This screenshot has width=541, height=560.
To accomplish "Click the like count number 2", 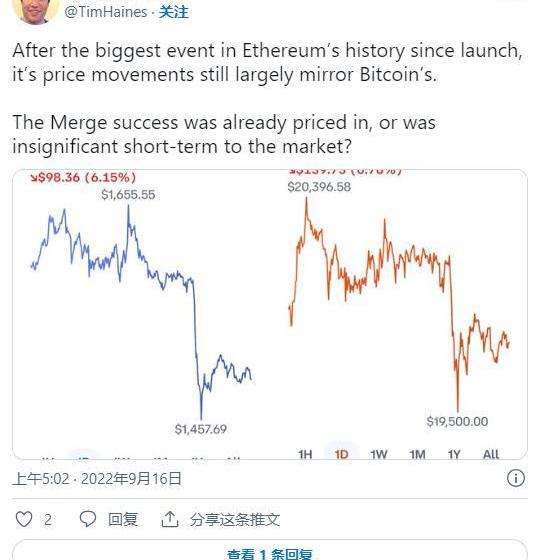I will (48, 520).
